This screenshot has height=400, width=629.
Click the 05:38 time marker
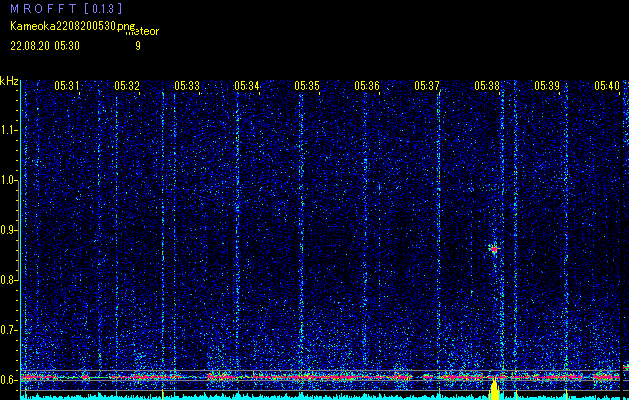[x=487, y=85]
